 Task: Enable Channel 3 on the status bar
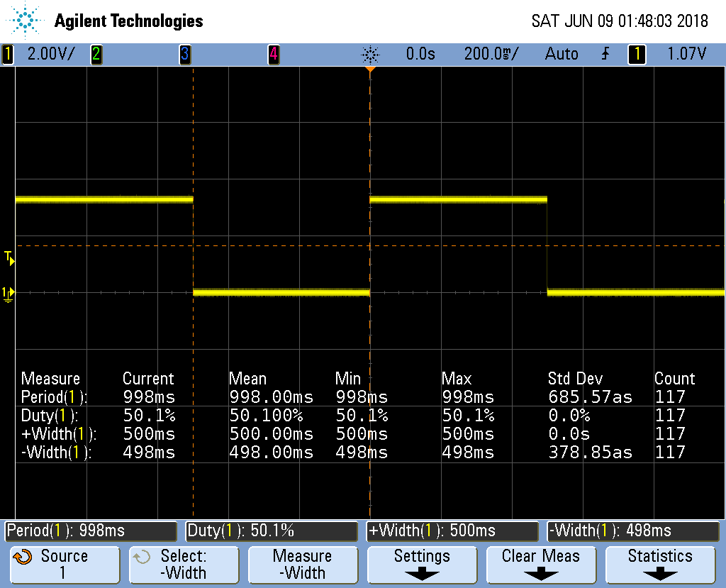coord(186,53)
